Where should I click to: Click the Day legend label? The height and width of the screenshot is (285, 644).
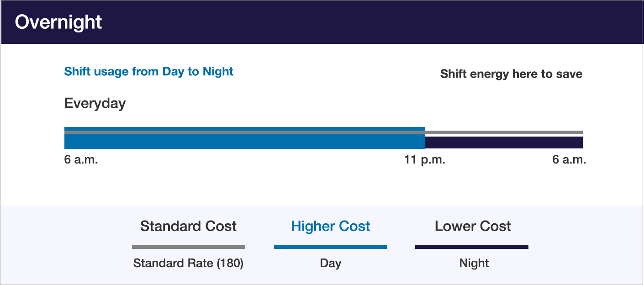point(331,264)
